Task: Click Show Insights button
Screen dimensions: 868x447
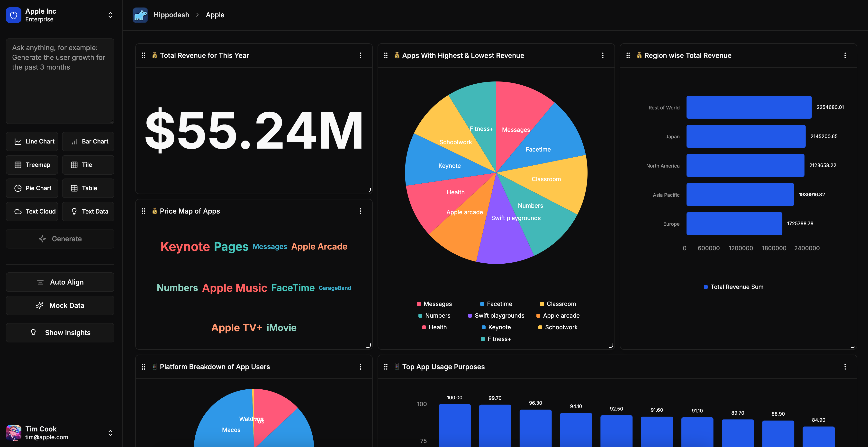Action: point(60,333)
